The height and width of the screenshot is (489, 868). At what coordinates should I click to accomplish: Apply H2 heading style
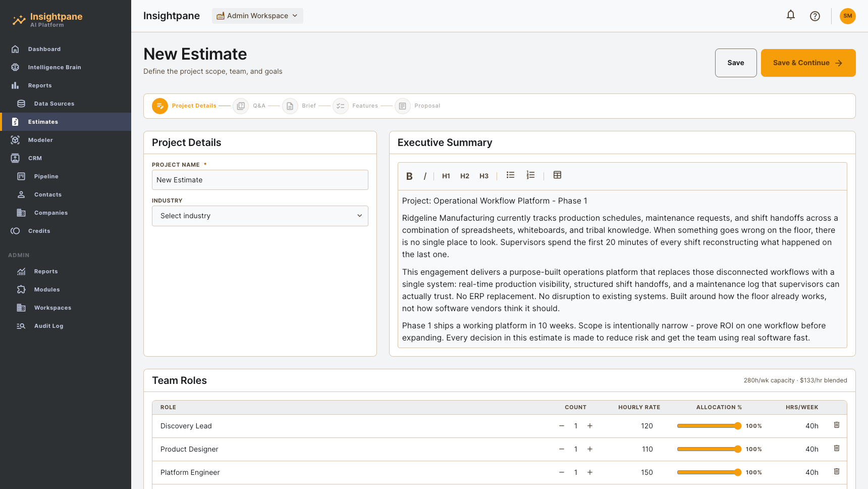465,176
